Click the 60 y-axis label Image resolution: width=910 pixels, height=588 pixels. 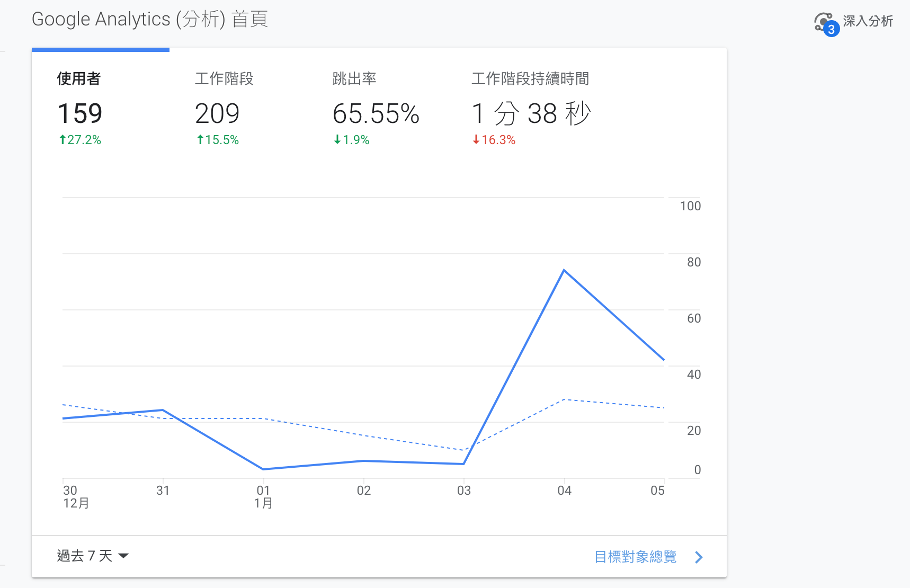[x=694, y=318]
